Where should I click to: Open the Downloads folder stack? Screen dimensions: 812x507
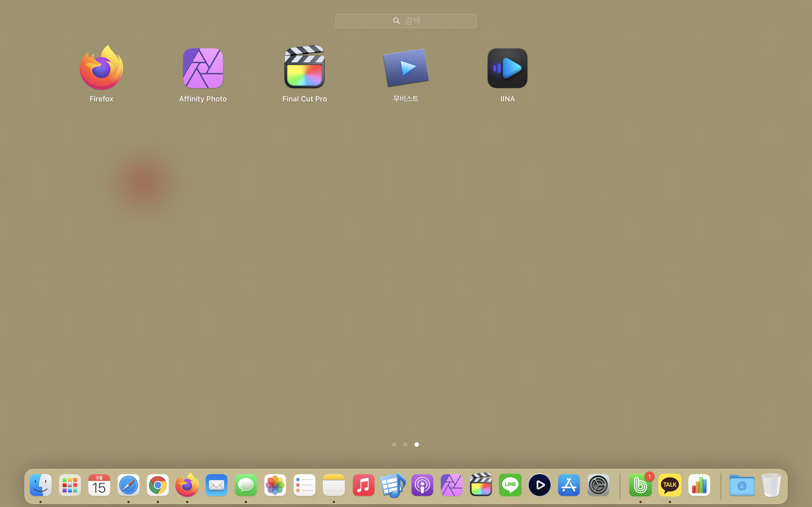pos(742,485)
